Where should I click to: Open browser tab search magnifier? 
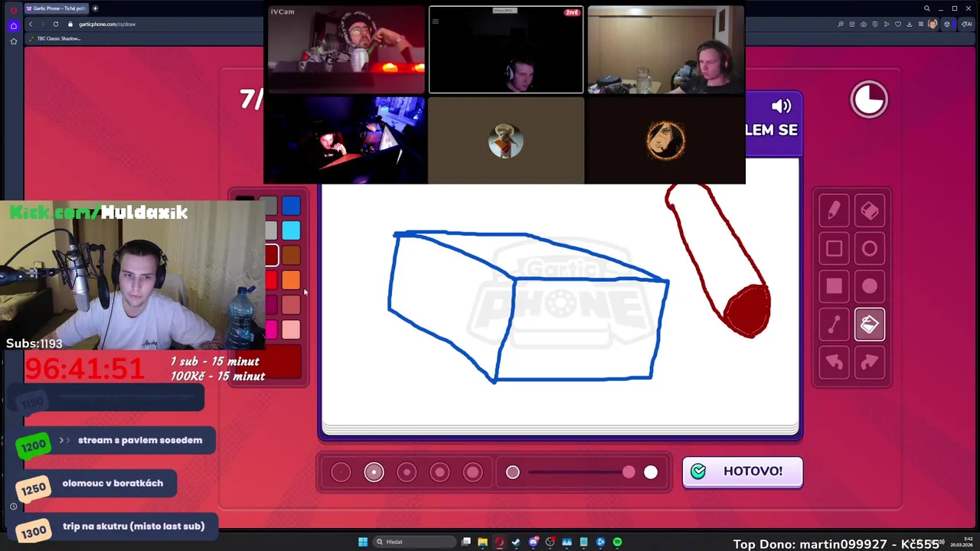click(927, 8)
